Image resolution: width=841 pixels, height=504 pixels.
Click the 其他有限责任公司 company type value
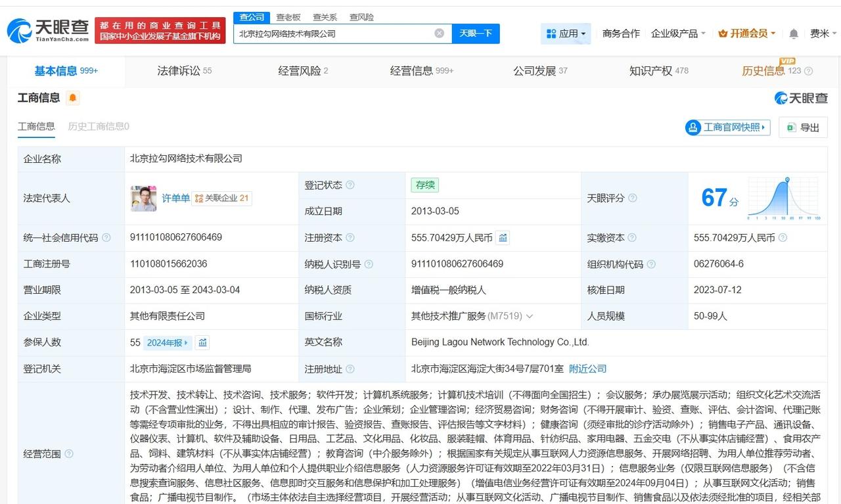coord(168,316)
